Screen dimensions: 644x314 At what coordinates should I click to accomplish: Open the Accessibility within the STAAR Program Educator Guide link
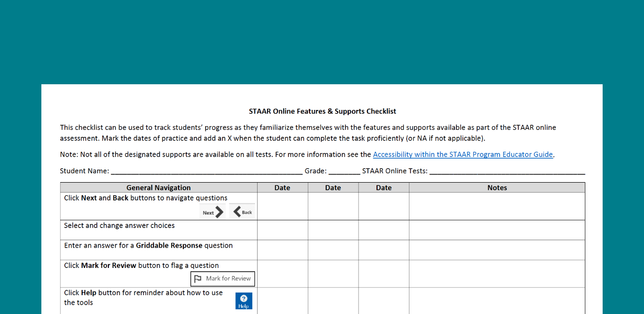coord(463,154)
